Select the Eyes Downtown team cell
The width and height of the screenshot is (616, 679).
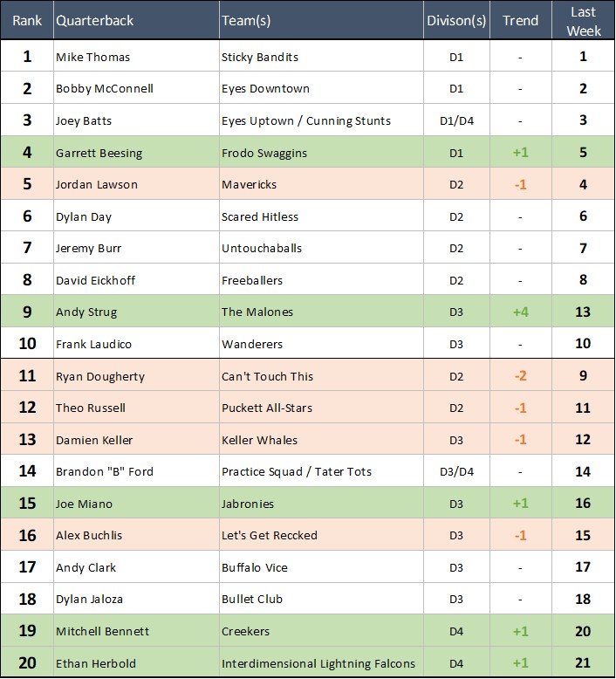coord(265,89)
